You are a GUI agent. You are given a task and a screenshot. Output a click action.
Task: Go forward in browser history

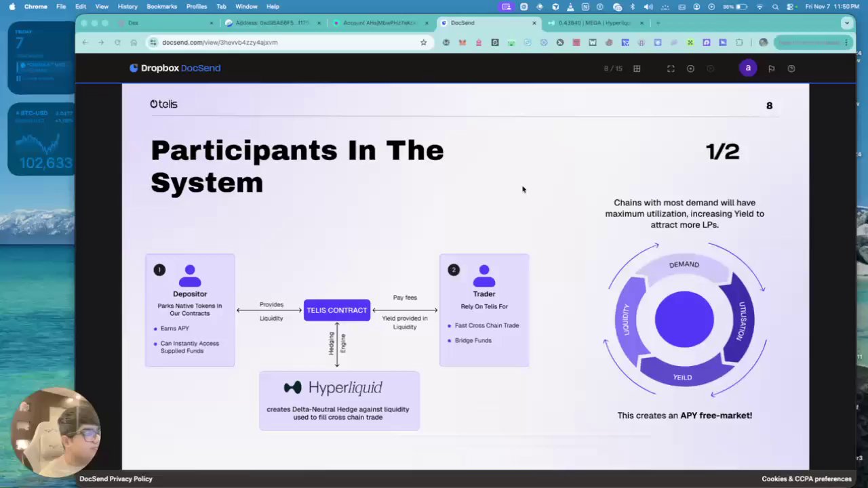[101, 42]
